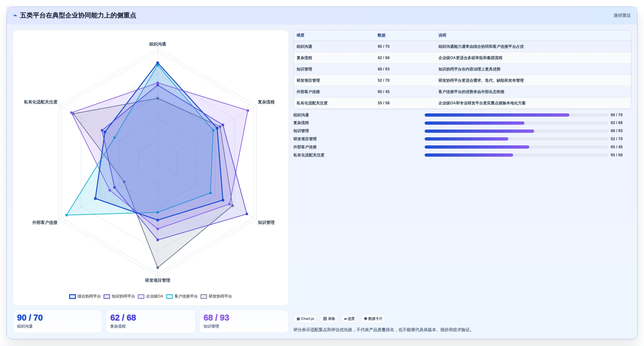Toggle the 企业级OA legend series

(x=151, y=296)
